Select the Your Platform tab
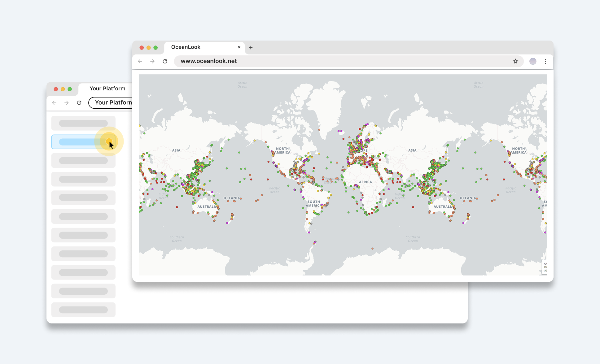The width and height of the screenshot is (600, 364). [x=107, y=89]
